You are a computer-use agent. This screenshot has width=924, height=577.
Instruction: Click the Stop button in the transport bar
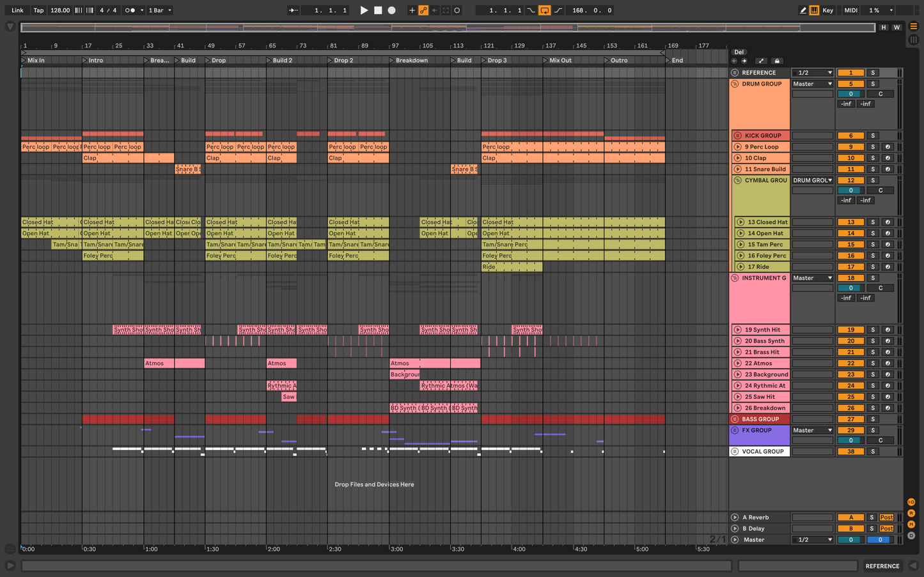click(x=378, y=10)
